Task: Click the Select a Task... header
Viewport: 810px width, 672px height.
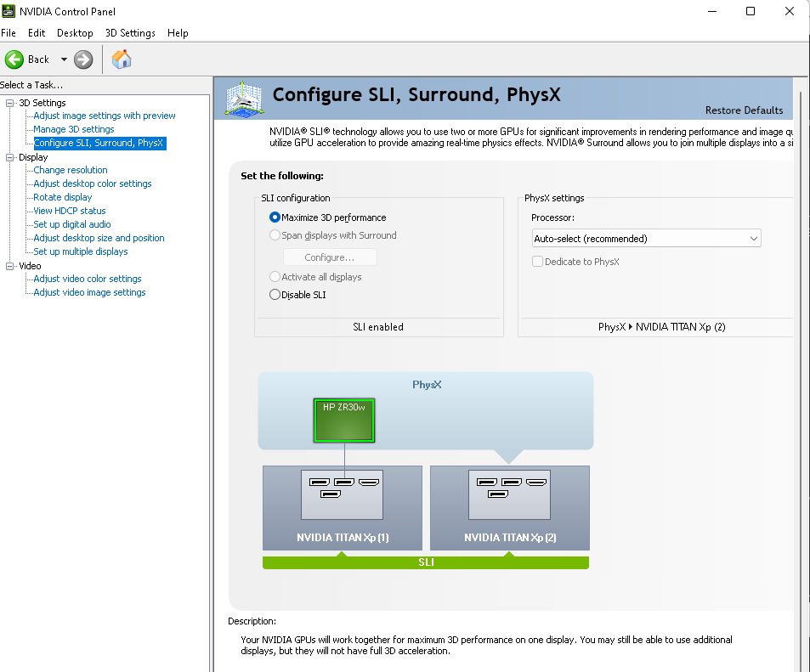Action: pos(31,85)
